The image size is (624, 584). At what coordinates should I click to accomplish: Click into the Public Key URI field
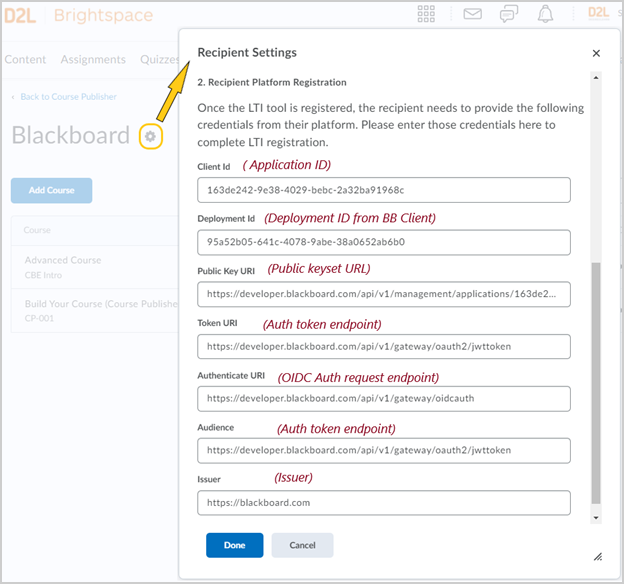tap(384, 294)
